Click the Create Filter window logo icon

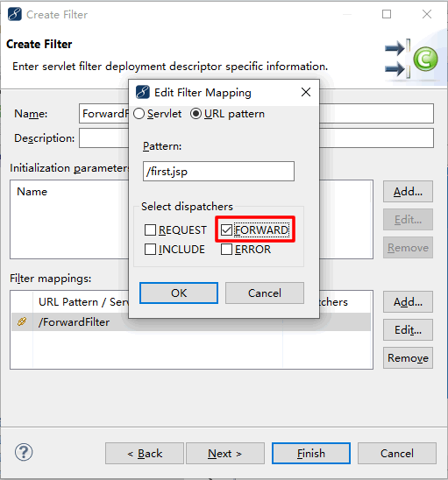[x=15, y=14]
